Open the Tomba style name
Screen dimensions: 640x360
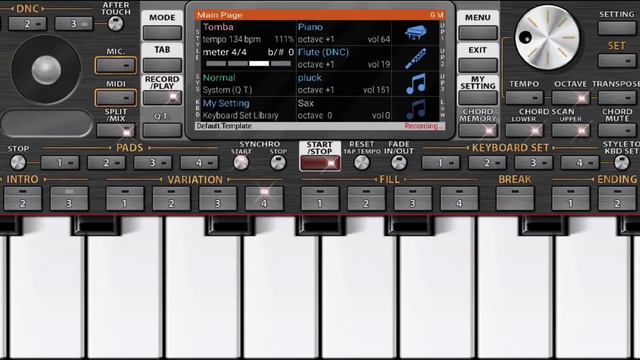pos(218,27)
